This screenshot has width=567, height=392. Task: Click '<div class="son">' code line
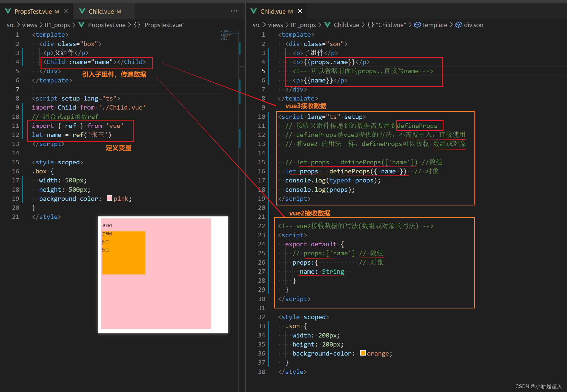tap(316, 44)
